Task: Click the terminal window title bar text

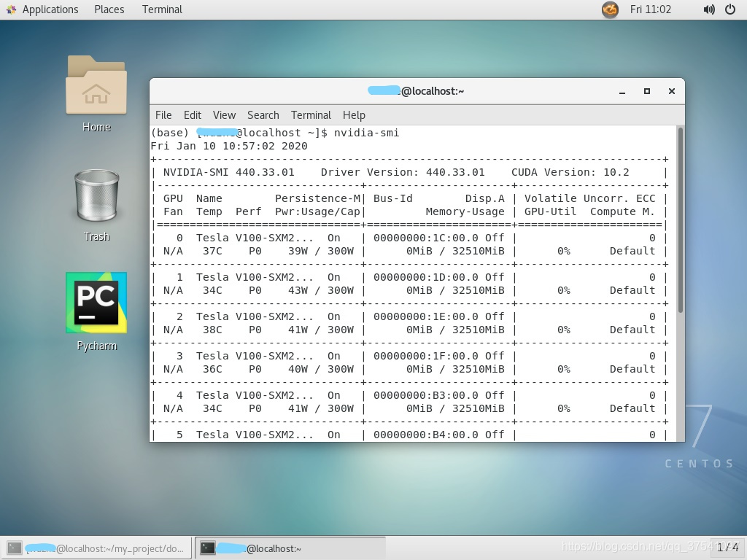Action: pos(416,91)
